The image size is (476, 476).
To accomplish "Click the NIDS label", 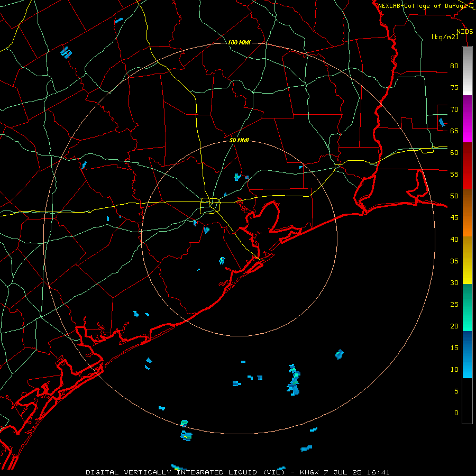I will 465,32.
